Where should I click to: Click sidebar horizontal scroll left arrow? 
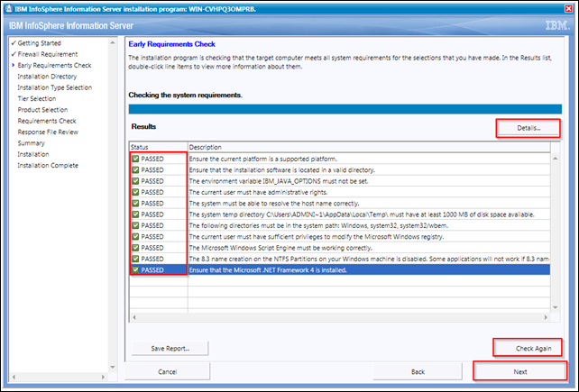tap(14, 377)
